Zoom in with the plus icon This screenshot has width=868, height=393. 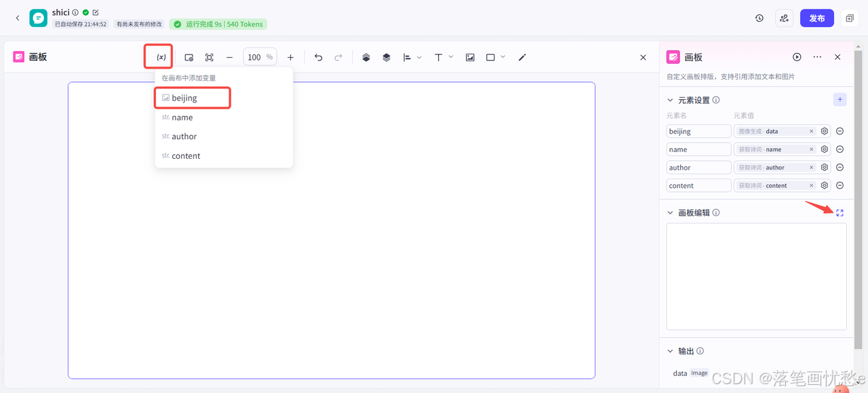[x=290, y=58]
